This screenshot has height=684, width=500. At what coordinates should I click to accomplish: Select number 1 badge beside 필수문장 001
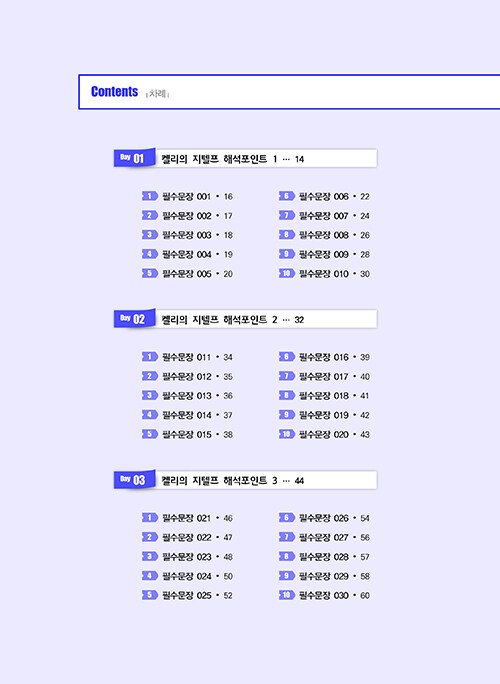pos(150,196)
